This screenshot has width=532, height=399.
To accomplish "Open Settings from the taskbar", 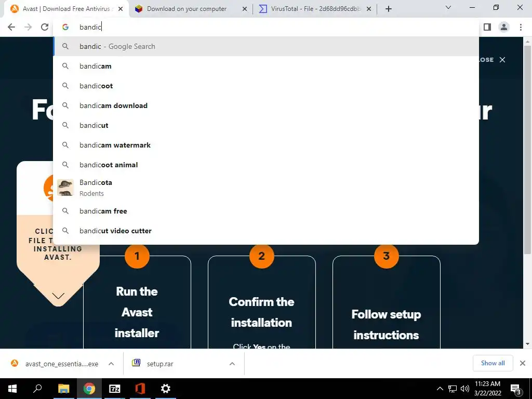I will (166, 389).
